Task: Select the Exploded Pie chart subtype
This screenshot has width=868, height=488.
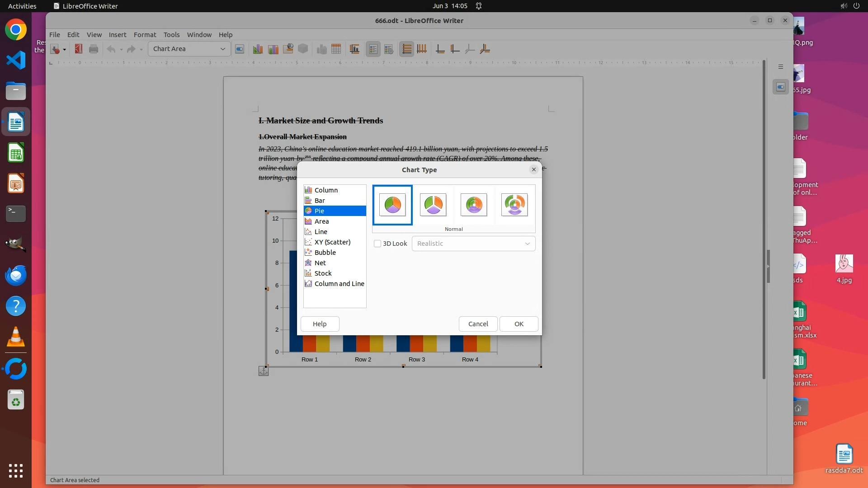Action: pos(433,205)
